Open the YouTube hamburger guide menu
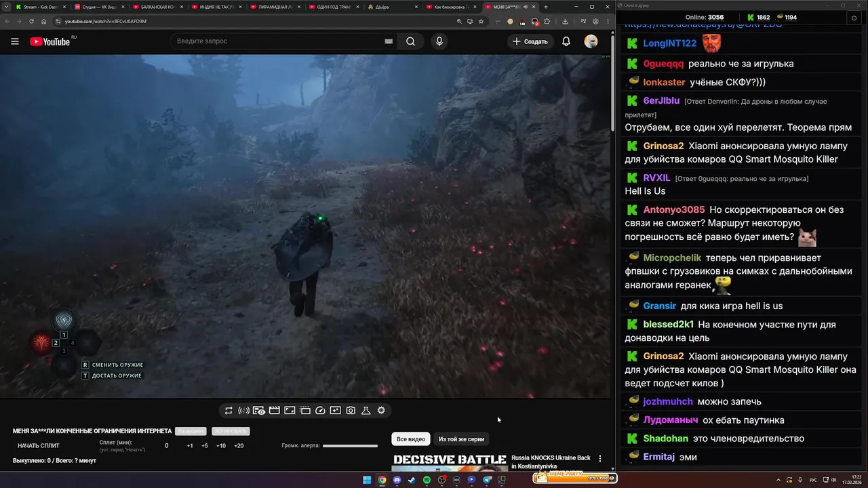Image resolution: width=868 pixels, height=488 pixels. coord(15,41)
